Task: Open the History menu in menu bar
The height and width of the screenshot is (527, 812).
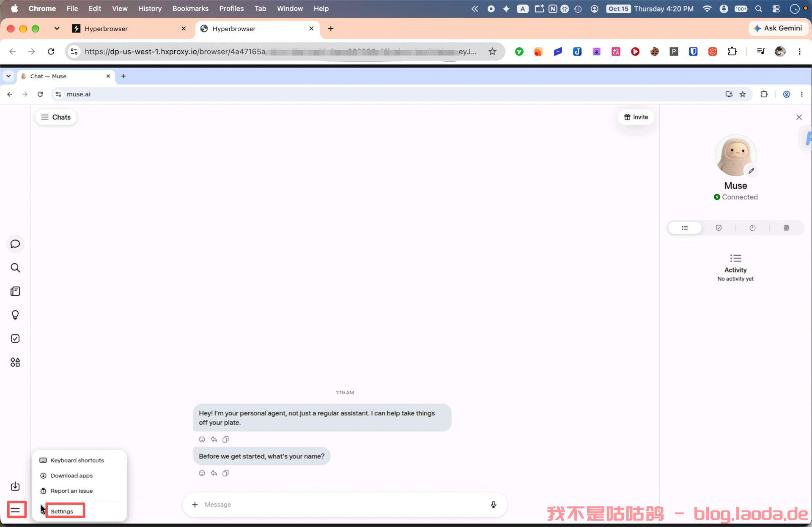Action: (x=150, y=8)
